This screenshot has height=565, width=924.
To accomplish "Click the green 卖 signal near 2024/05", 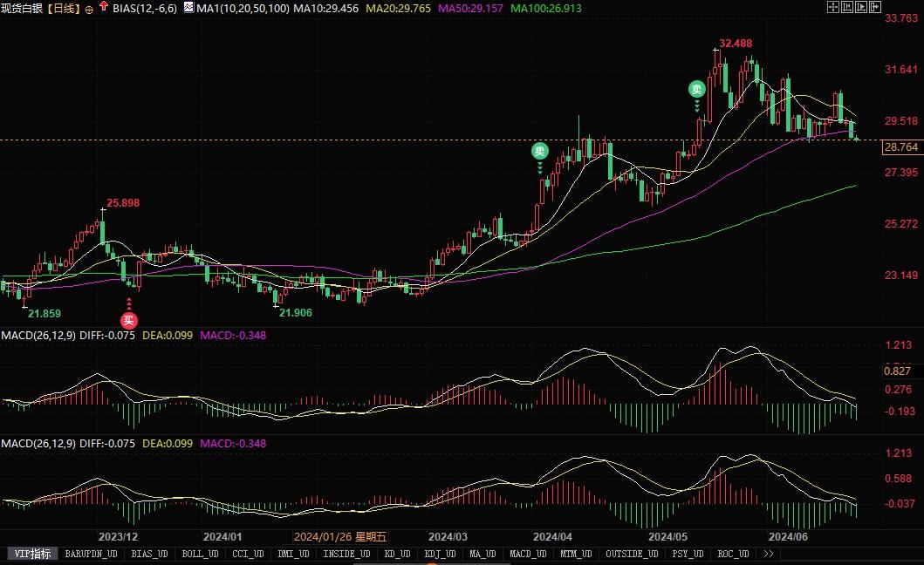I will pos(696,88).
